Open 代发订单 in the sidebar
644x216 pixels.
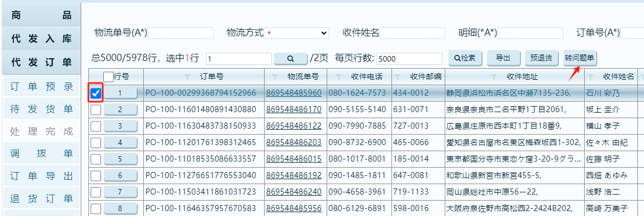click(x=42, y=63)
